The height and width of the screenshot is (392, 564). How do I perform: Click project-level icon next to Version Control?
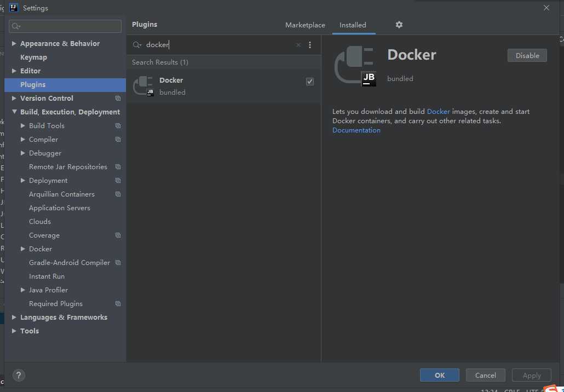pos(118,98)
